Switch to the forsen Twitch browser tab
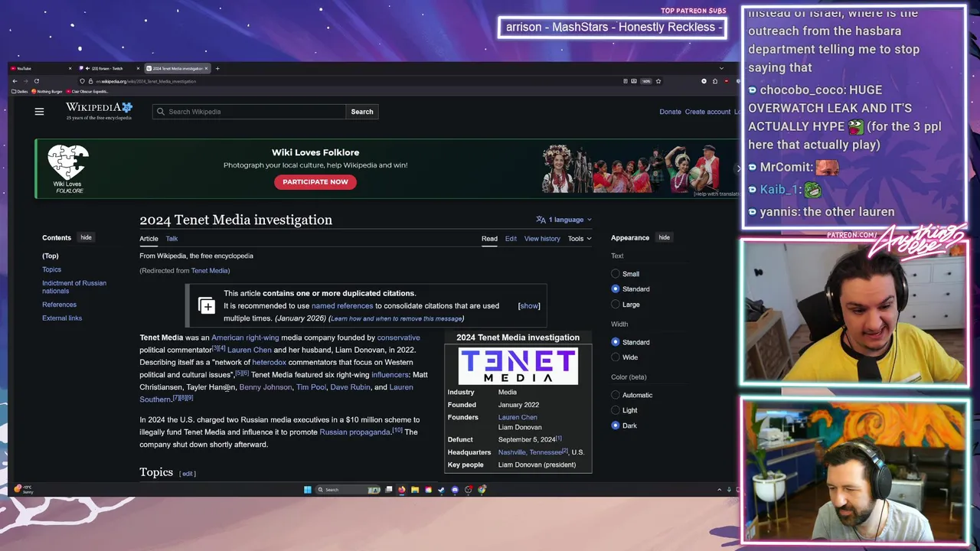Screen dimensions: 980x551 click(109, 69)
